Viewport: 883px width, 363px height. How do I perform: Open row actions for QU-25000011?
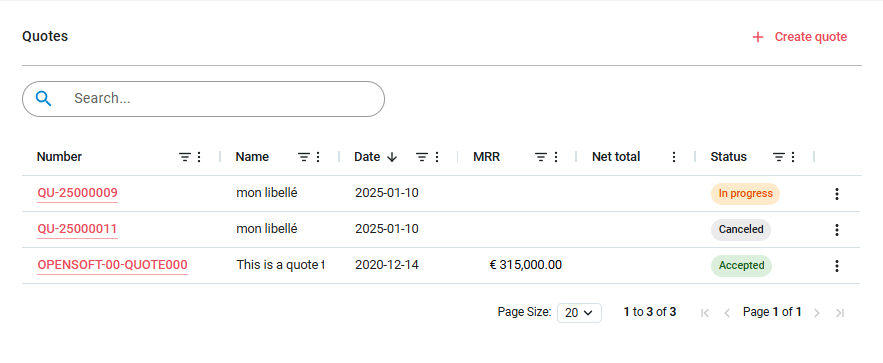coord(837,230)
